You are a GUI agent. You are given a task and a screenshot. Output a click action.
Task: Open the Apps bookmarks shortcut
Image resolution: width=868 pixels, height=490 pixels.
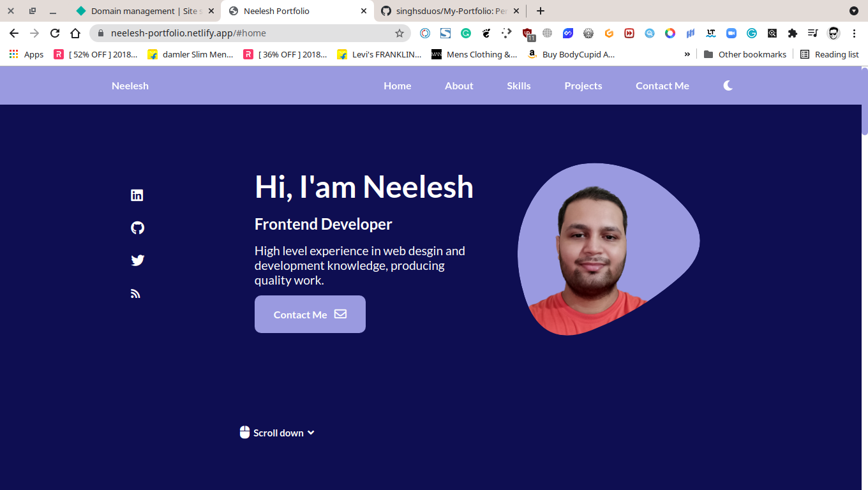(26, 54)
